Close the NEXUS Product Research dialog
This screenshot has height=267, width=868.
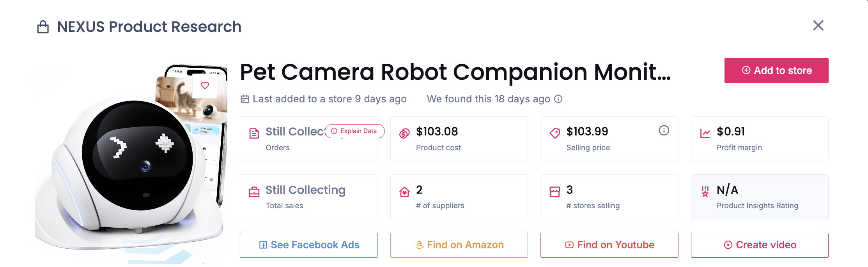pyautogui.click(x=818, y=26)
